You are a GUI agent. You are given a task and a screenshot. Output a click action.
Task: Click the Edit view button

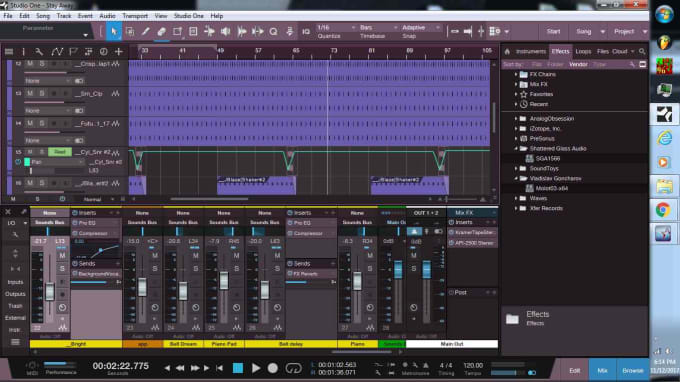(x=574, y=371)
